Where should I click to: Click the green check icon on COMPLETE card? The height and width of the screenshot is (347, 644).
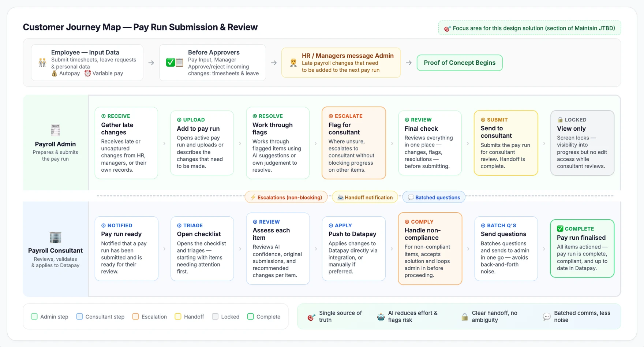tap(560, 229)
